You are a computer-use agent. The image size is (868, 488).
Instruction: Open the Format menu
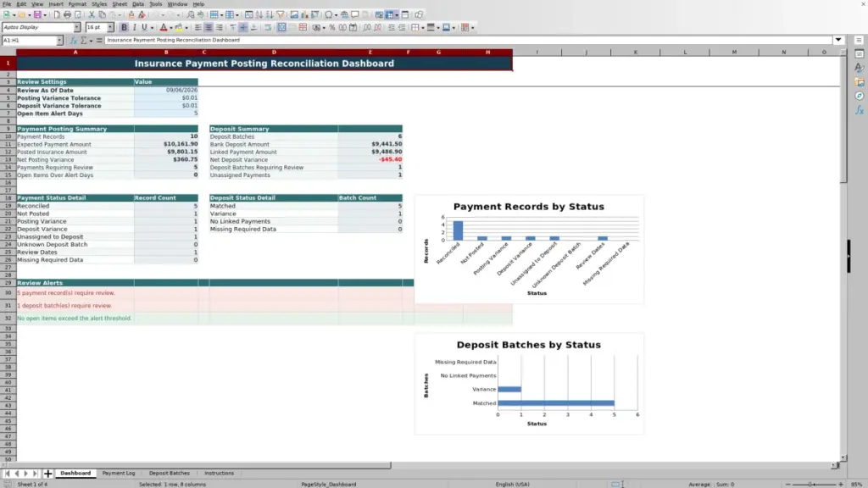click(x=77, y=4)
